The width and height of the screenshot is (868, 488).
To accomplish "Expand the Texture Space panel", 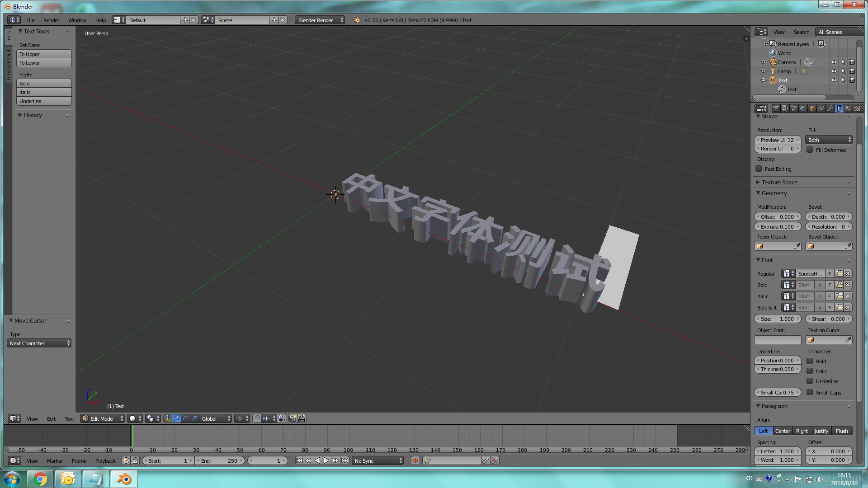I will click(x=779, y=183).
